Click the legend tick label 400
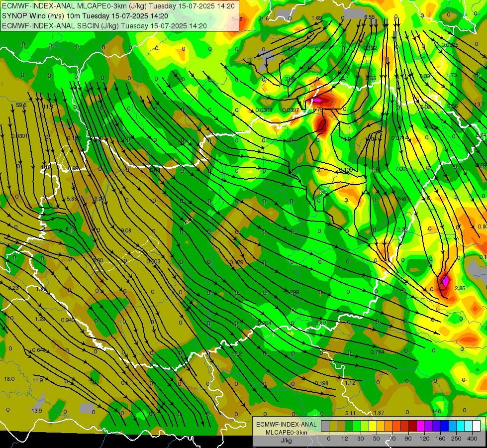 [472, 439]
